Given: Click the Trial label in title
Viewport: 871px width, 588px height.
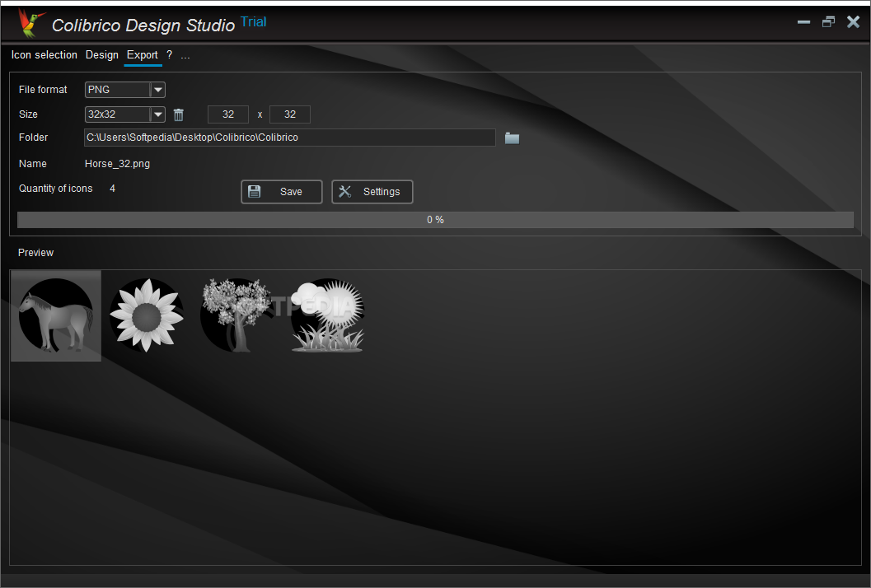Looking at the screenshot, I should (253, 21).
